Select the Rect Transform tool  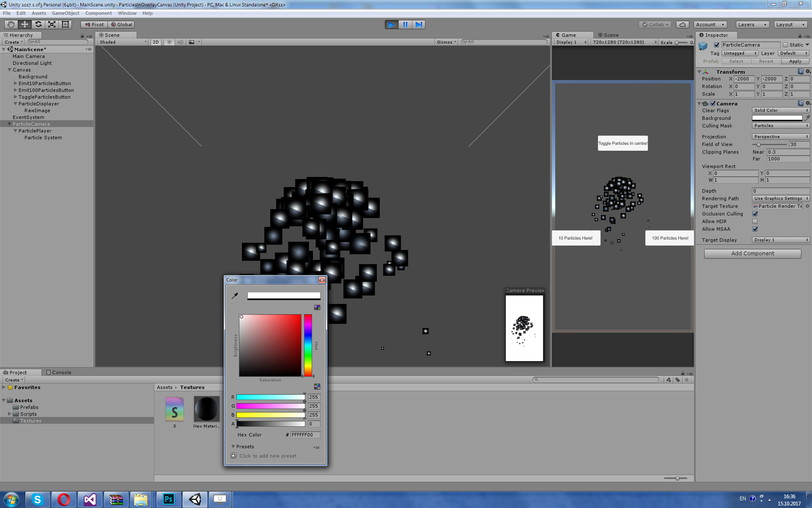pos(65,25)
